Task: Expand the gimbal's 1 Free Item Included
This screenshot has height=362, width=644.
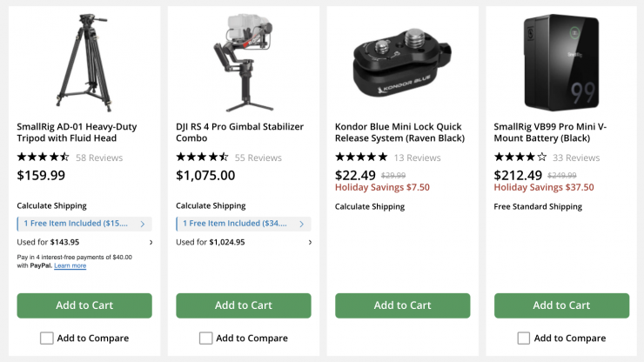Action: click(243, 224)
